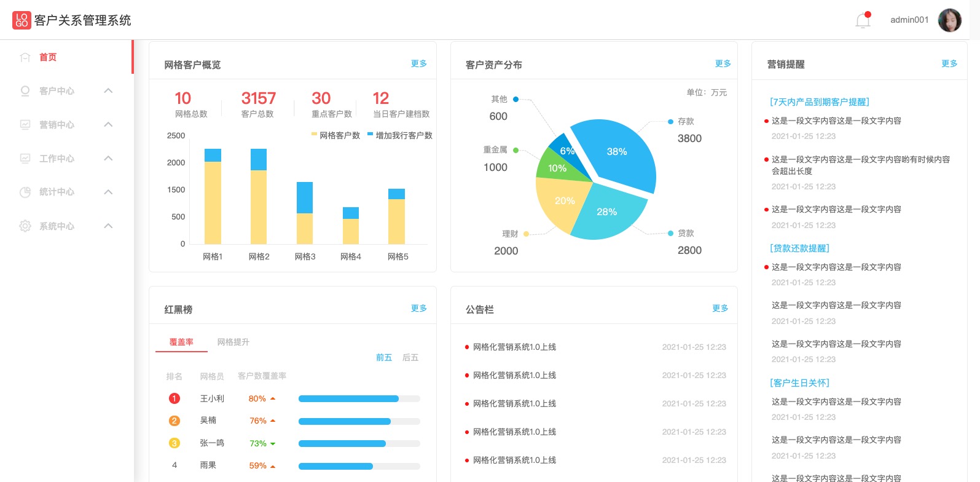The image size is (980, 482).
Task: Click the 系统中心 gear icon
Action: (25, 226)
